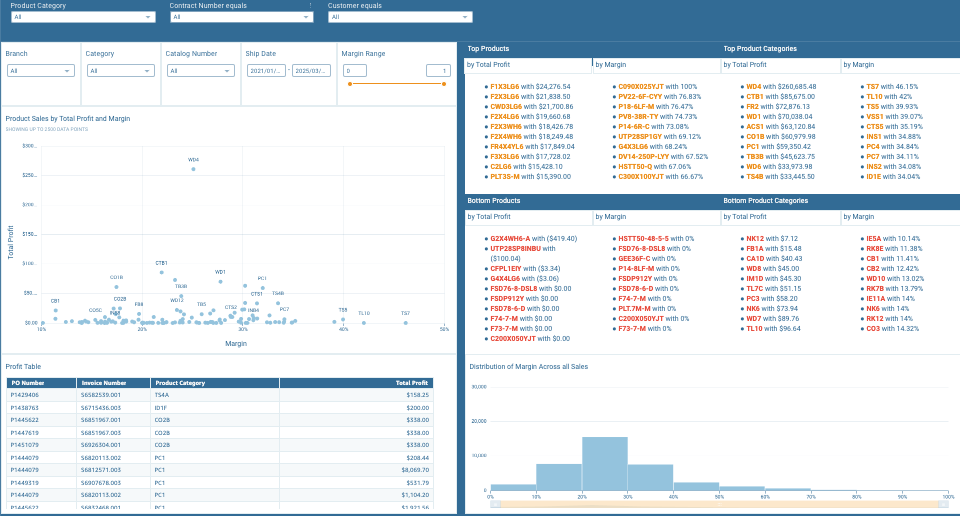Click the tallest 20%-30% histogram bar
Viewport: 960px width, 516px height.
604,464
